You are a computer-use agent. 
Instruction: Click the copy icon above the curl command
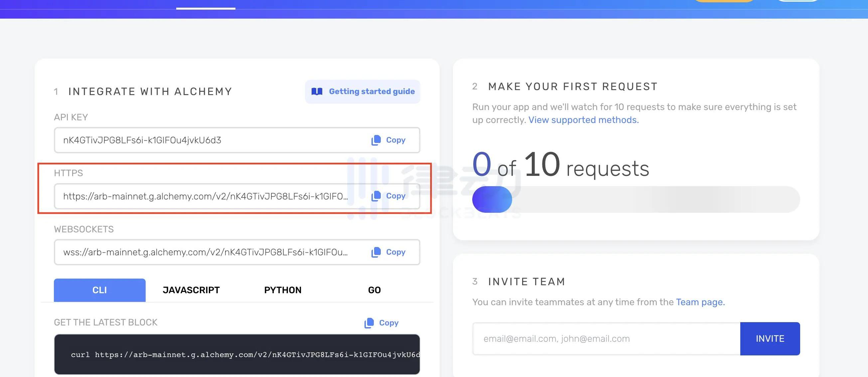(x=369, y=323)
